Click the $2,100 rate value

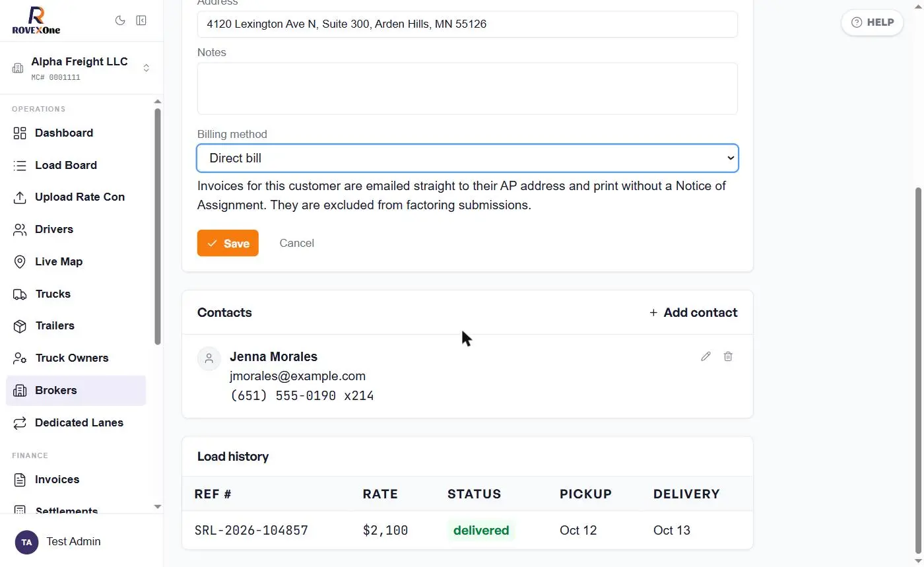(385, 531)
